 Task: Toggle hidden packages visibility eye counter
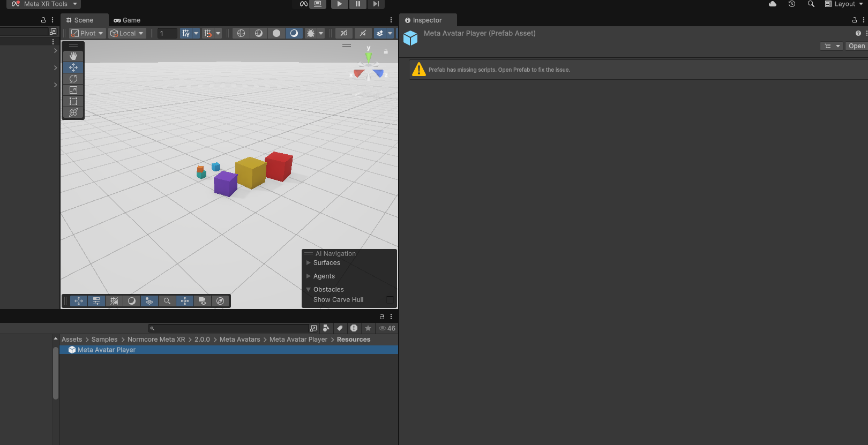tap(387, 328)
